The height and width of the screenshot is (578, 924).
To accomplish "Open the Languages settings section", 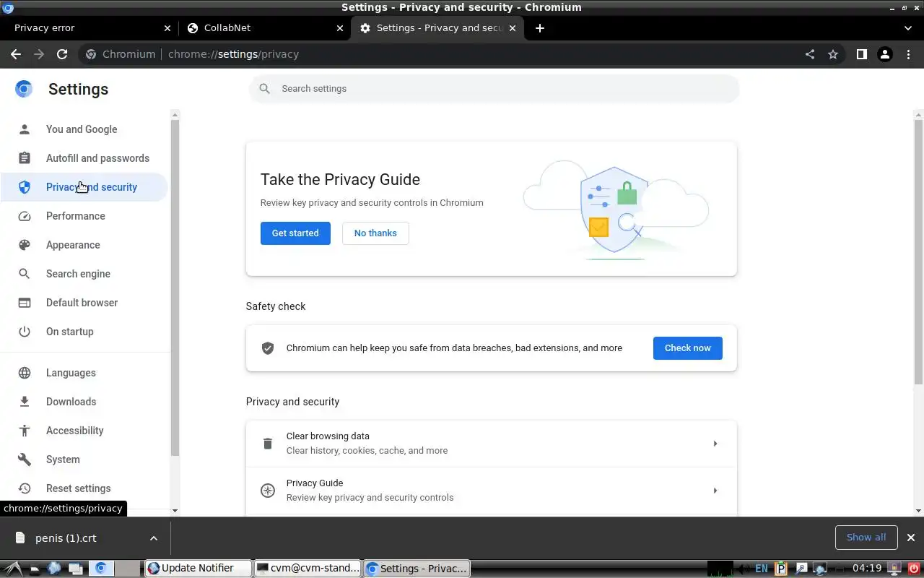I will (x=84, y=373).
